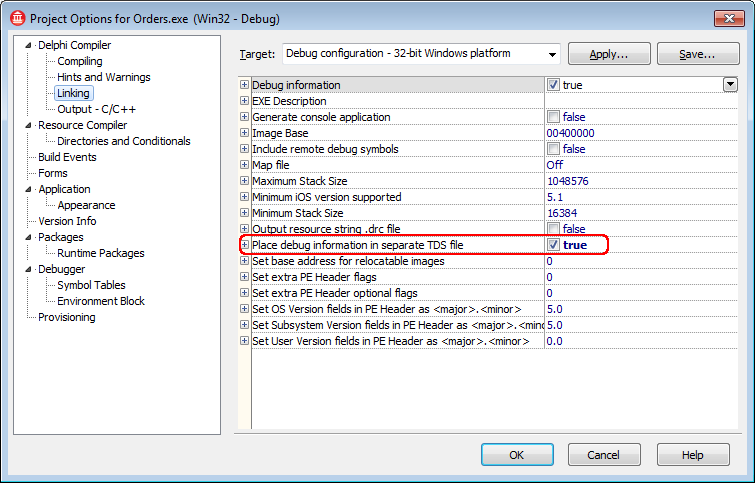
Task: Expand the EXE Description option row
Action: 245,101
